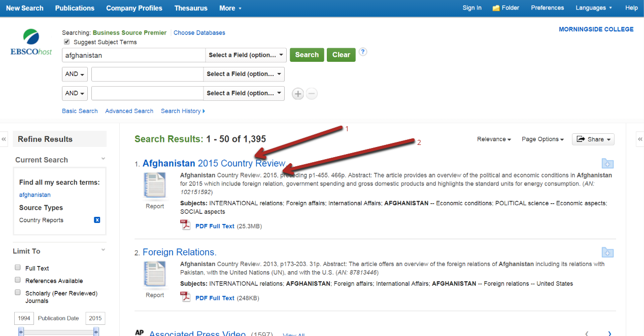Open the second AND operator dropdown
Image resolution: width=644 pixels, height=336 pixels.
(x=75, y=94)
